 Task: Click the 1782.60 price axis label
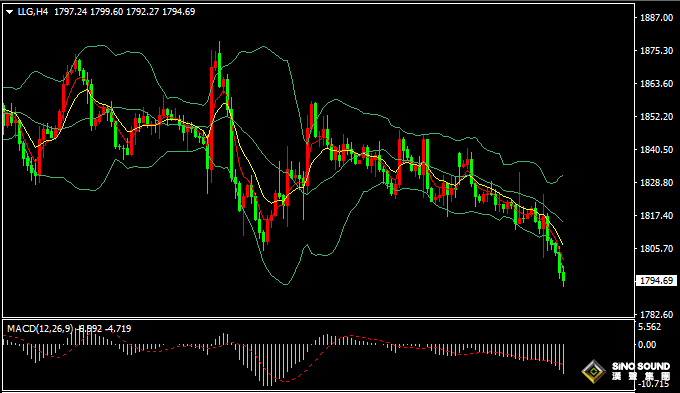(657, 314)
